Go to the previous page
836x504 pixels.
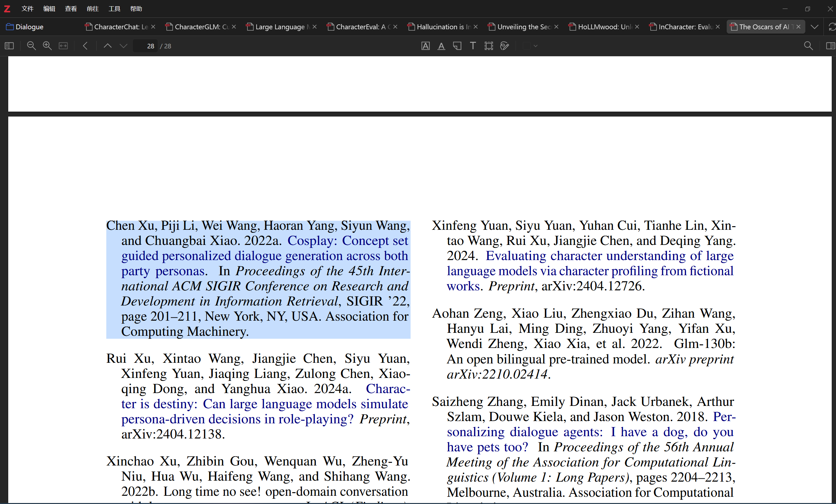(108, 46)
